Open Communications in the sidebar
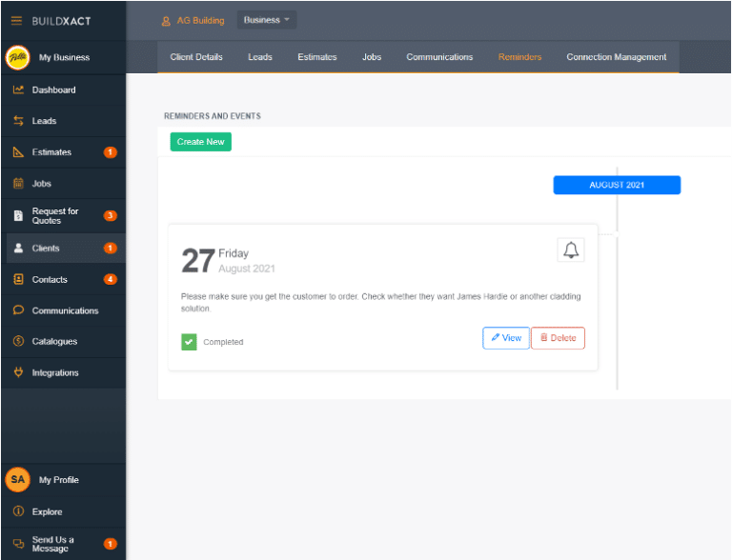732x560 pixels. pos(64,310)
